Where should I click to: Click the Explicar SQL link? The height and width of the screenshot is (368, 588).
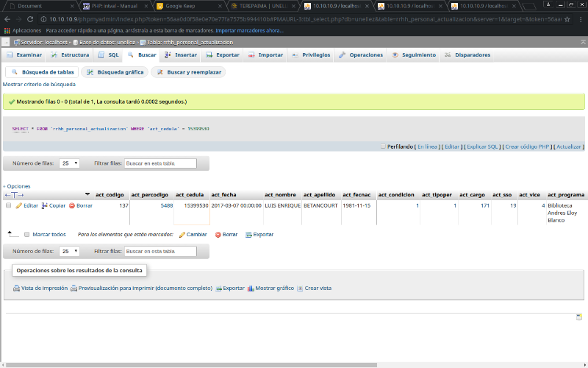[x=482, y=146]
